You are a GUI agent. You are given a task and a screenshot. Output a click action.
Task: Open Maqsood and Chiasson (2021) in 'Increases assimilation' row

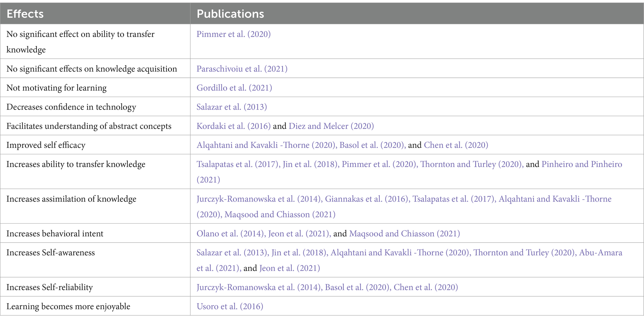pyautogui.click(x=280, y=215)
